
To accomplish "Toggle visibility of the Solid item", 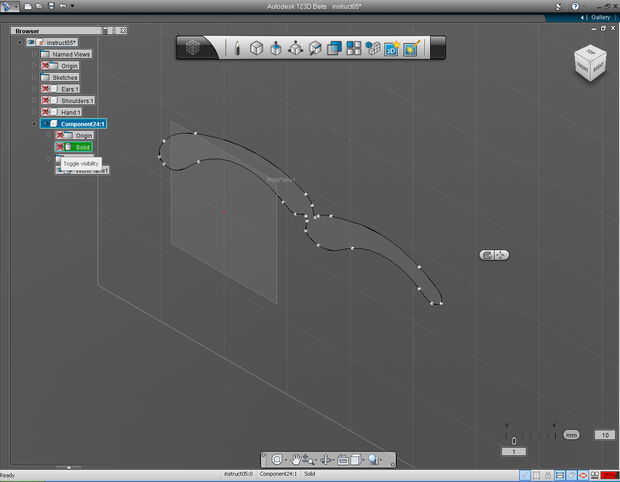I will coord(60,147).
